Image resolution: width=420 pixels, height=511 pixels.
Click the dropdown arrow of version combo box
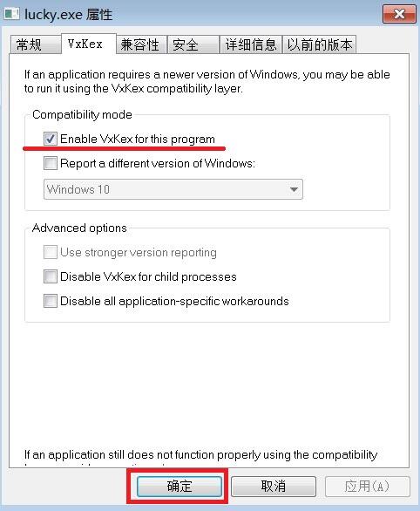[294, 189]
